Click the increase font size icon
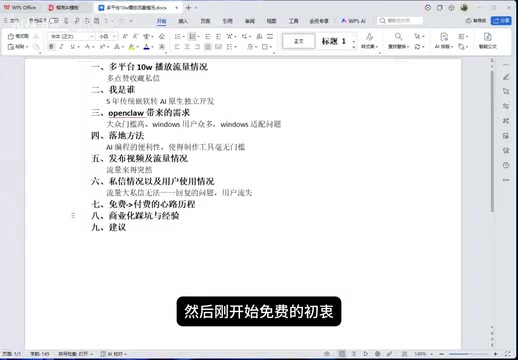The height and width of the screenshot is (360, 518). [x=125, y=36]
